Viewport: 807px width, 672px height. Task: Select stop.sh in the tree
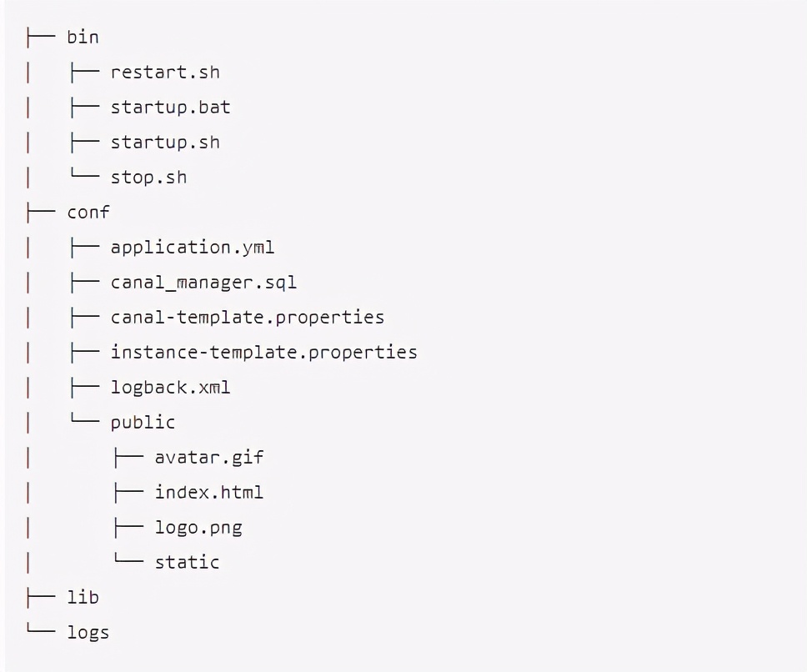coord(148,178)
